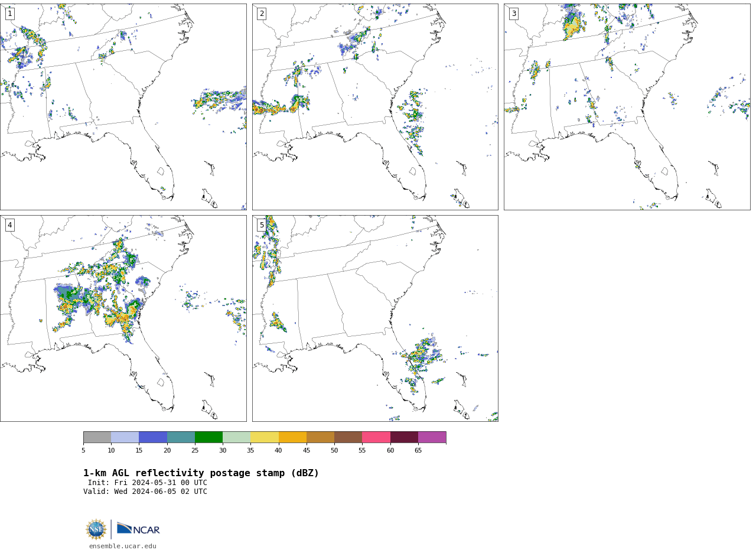The height and width of the screenshot is (553, 756).
Task: Open ensemble member 2 postage stamp map
Action: coord(375,107)
